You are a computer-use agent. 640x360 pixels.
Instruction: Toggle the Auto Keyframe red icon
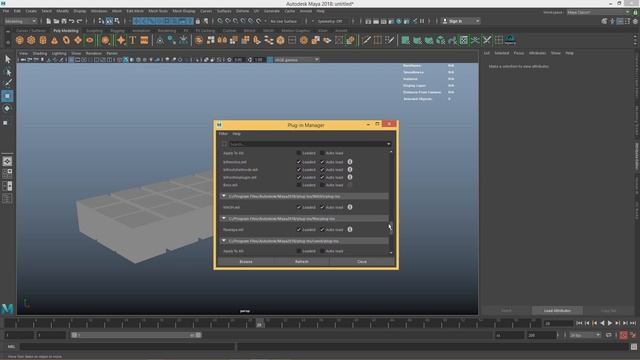click(623, 335)
